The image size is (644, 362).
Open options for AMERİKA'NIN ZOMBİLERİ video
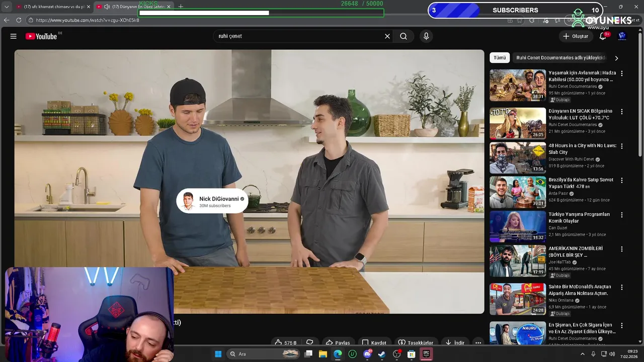pos(622,249)
